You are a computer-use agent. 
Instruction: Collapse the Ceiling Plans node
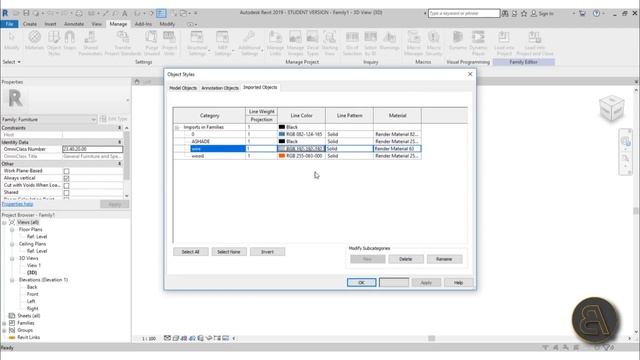click(12, 244)
